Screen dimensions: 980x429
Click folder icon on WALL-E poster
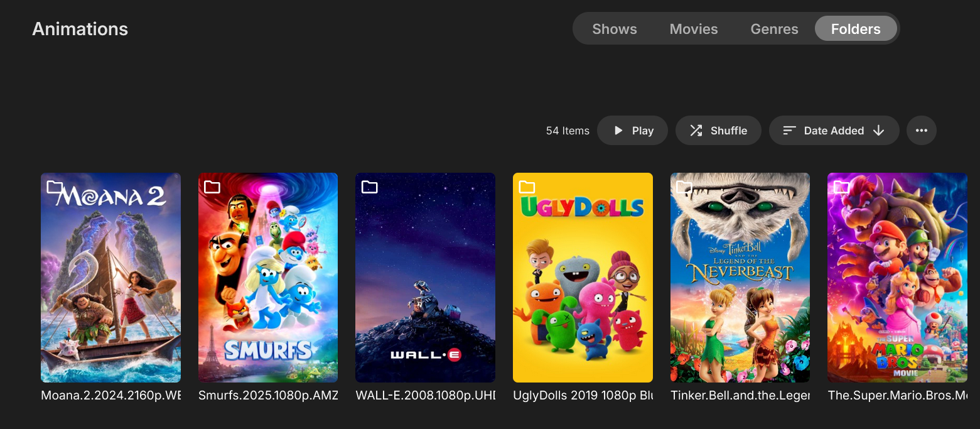370,187
